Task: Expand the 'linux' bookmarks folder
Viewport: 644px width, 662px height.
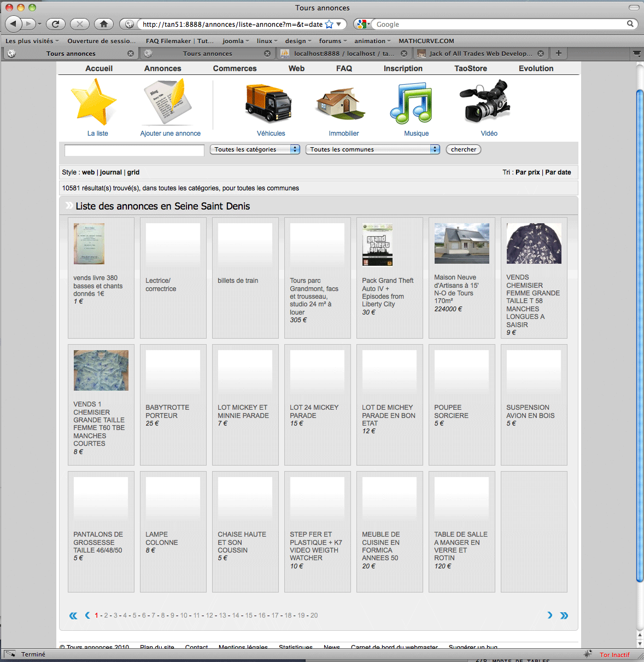Action: (267, 41)
